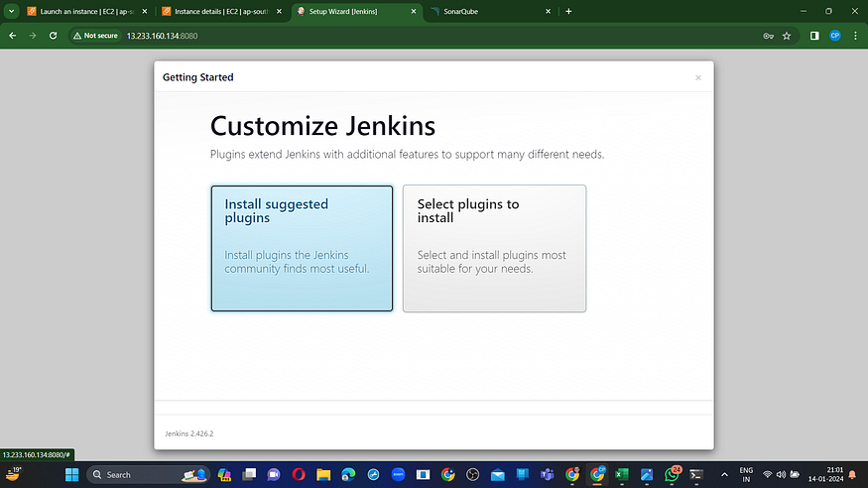Image resolution: width=868 pixels, height=488 pixels.
Task: Close the SonarQube tab
Action: coord(548,11)
